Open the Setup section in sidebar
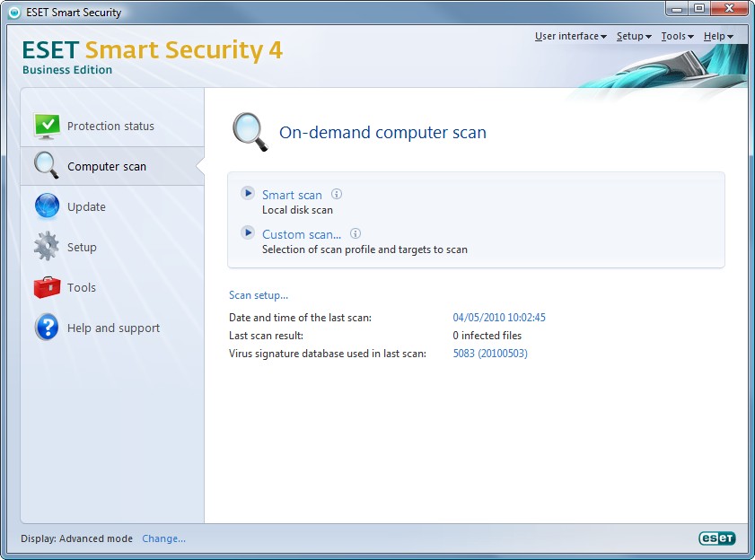755x560 pixels. click(112, 247)
